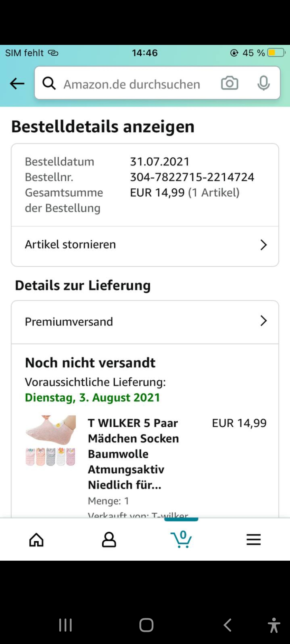Open the shopping cart icon
The width and height of the screenshot is (290, 644).
pos(181,540)
